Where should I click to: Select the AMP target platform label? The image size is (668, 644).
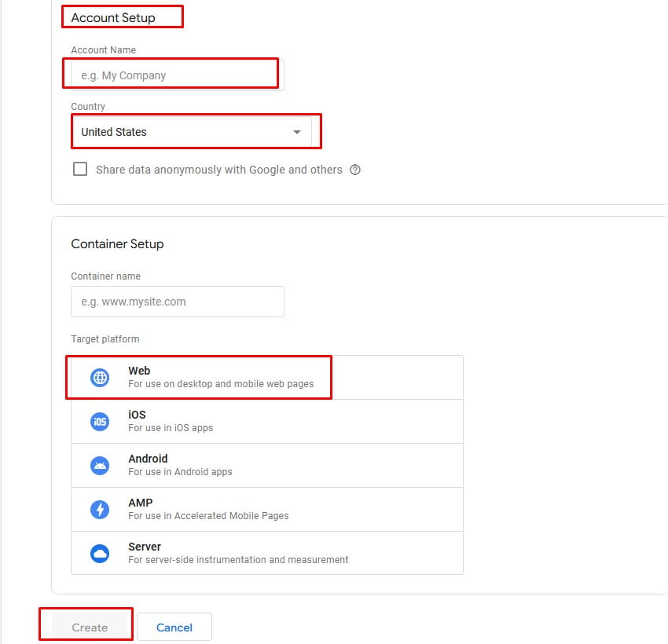point(141,503)
